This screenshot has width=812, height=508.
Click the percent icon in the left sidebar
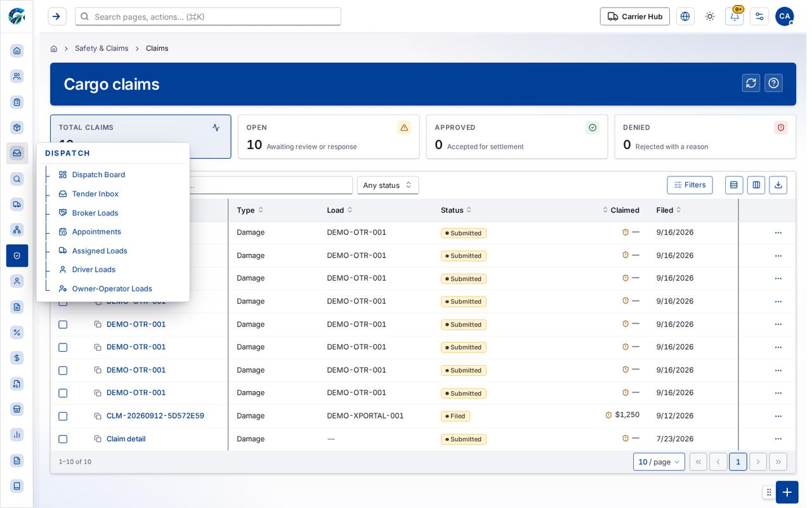point(17,332)
